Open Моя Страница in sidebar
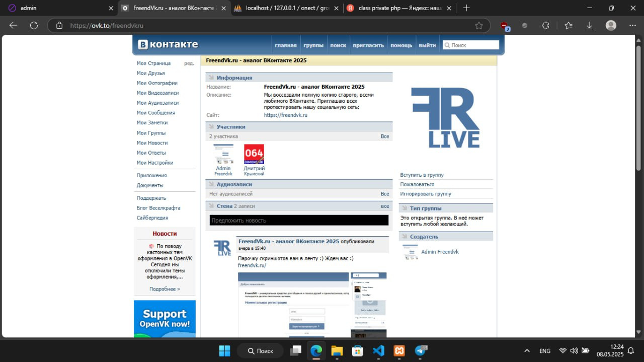 pos(154,63)
